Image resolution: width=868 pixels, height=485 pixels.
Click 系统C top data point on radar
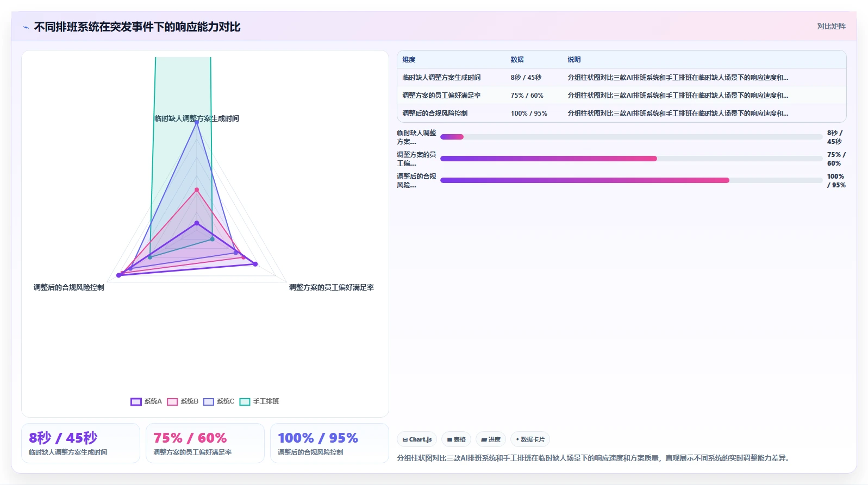click(197, 123)
